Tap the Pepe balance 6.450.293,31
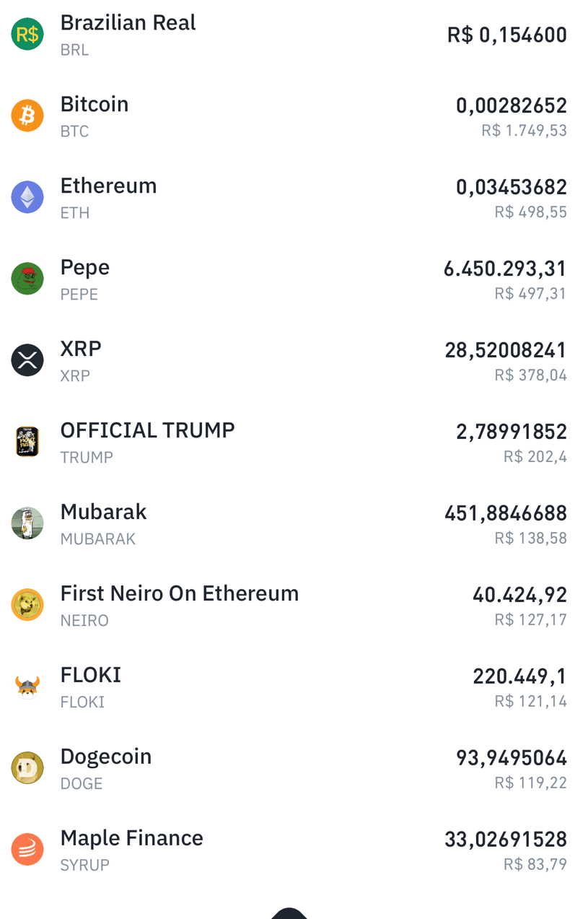Viewport: 588px width, 919px height. [505, 269]
